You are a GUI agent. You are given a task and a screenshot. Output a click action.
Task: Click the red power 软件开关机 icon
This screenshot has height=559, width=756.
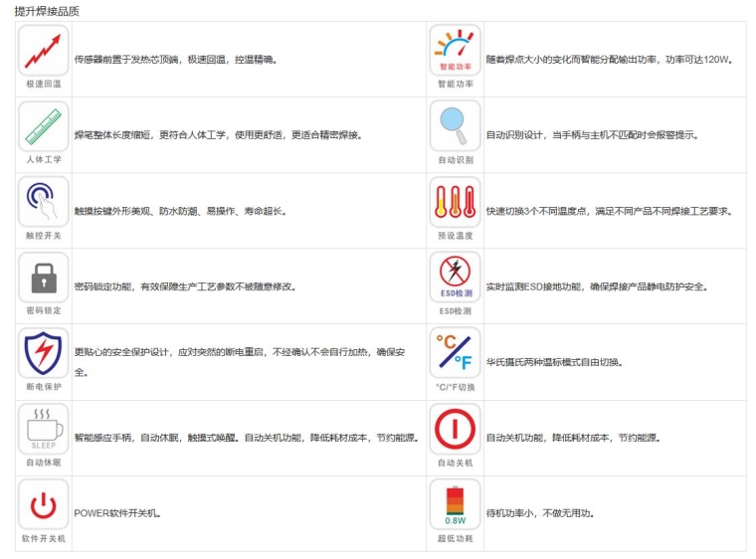(x=44, y=504)
